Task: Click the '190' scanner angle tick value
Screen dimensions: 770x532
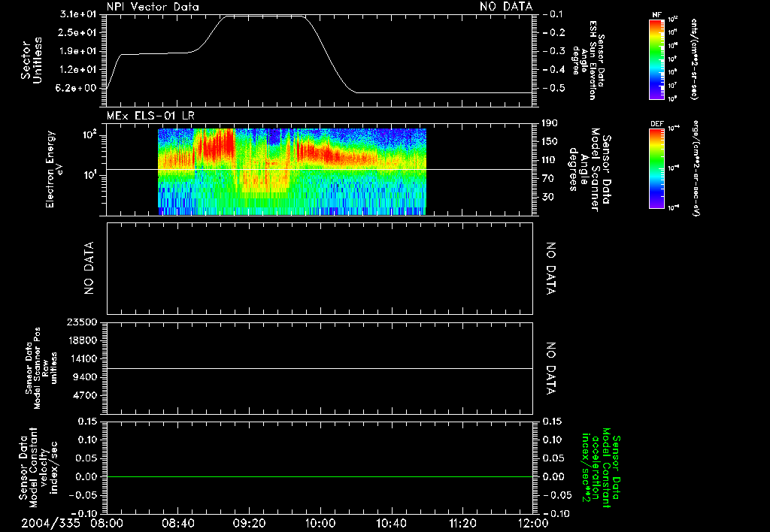Action: click(x=549, y=123)
